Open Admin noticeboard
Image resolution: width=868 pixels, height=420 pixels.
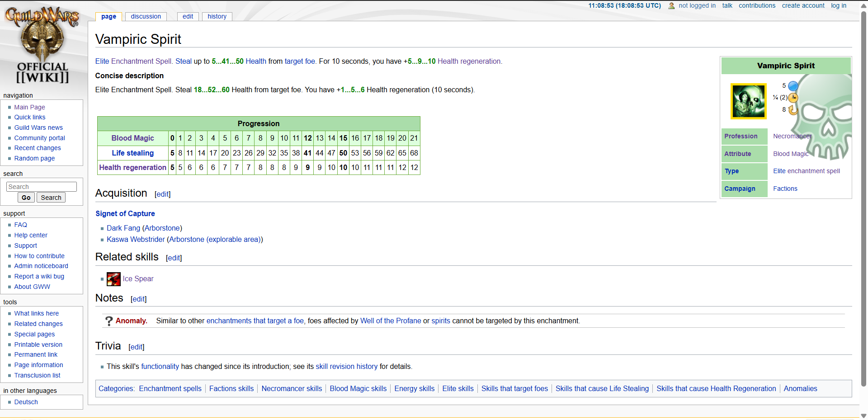click(x=41, y=266)
